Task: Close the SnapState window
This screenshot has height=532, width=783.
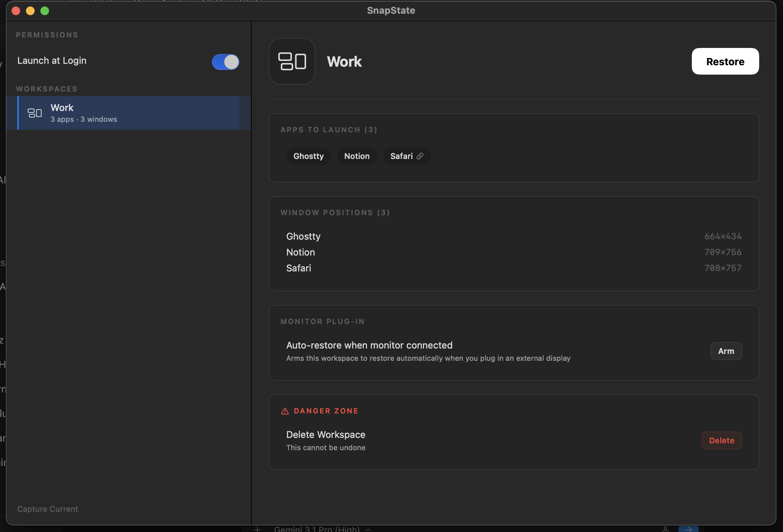Action: (x=16, y=11)
